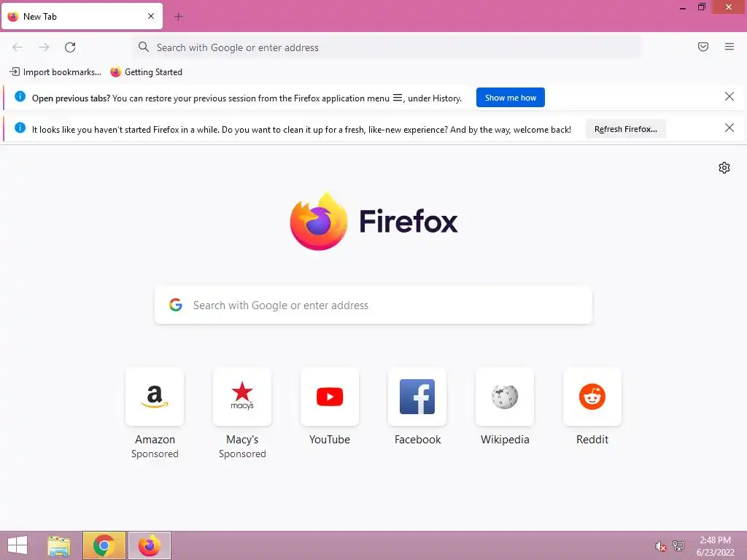747x560 pixels.
Task: Click the Sponsored label under Amazon
Action: [x=155, y=454]
